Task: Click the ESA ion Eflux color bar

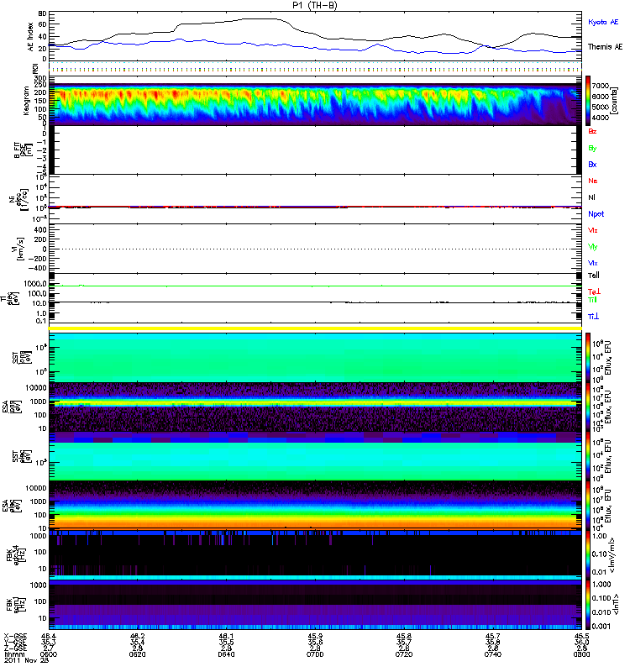Action: [588, 407]
